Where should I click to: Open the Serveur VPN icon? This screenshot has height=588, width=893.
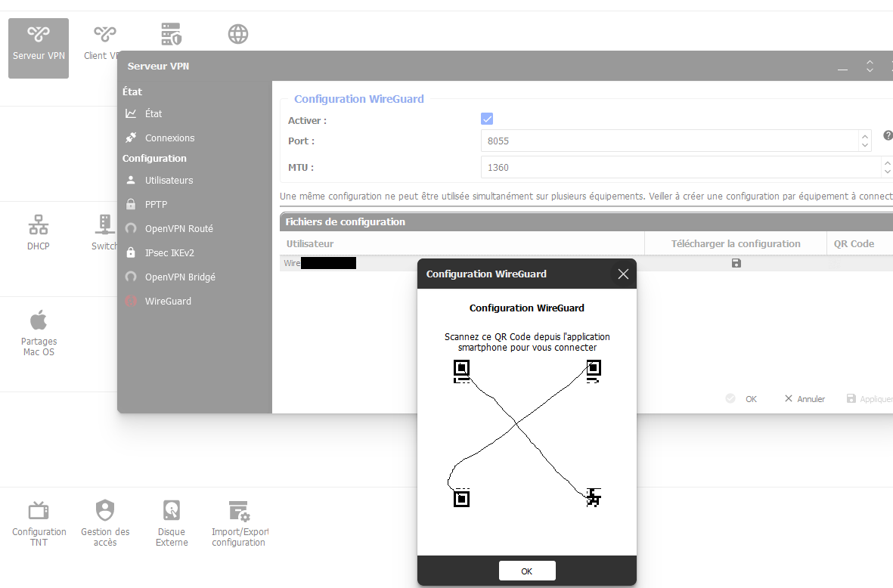[x=38, y=48]
